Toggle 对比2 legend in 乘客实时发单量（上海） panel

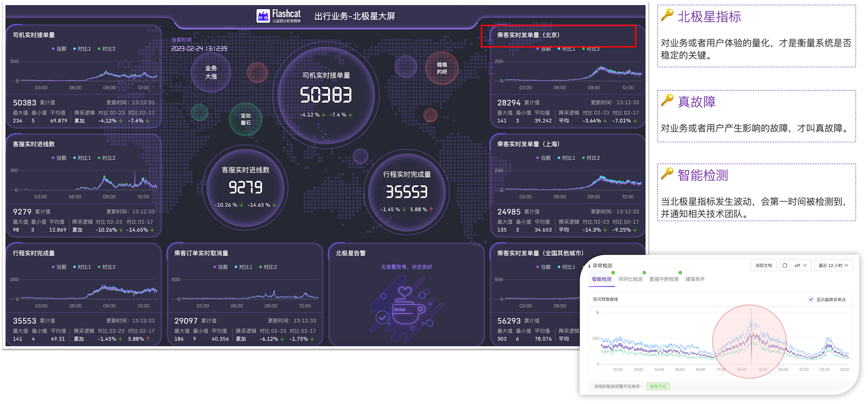[591, 158]
